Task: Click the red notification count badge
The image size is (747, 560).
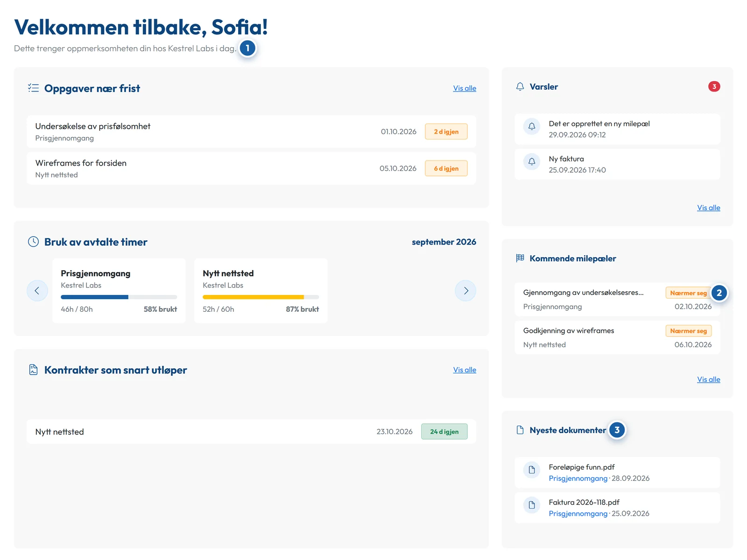Action: click(714, 86)
